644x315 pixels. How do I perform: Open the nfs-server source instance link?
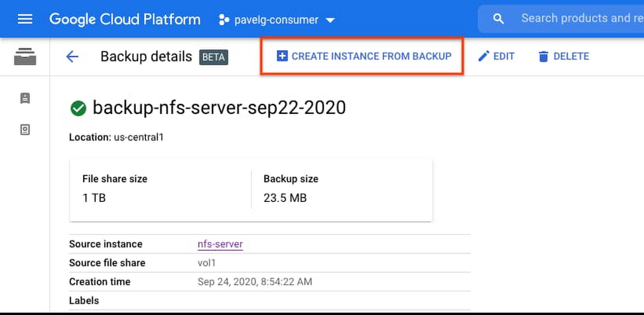[220, 244]
